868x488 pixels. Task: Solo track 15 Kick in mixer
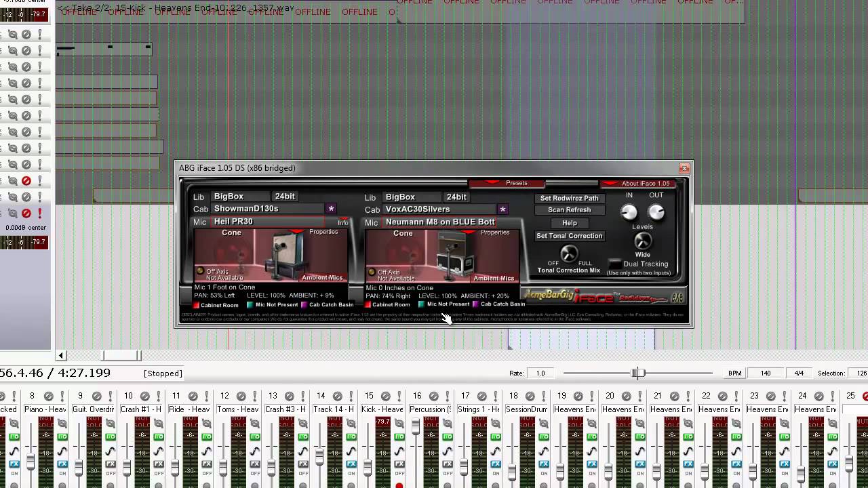399,396
